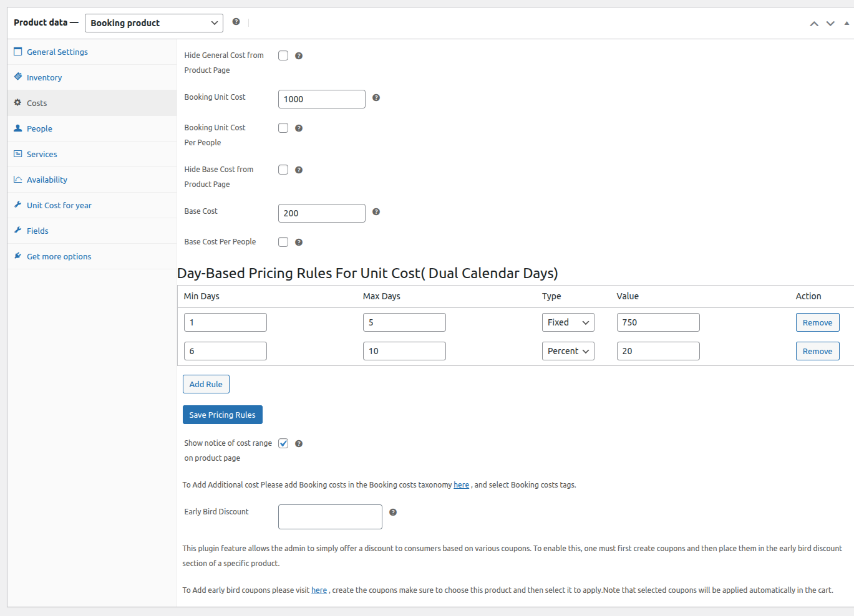
Task: Check the Booking Unit Cost Per People box
Action: [x=283, y=128]
